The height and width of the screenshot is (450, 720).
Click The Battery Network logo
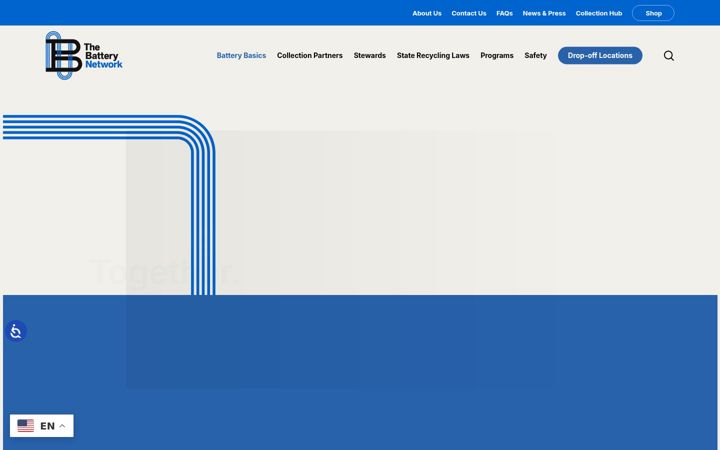[84, 56]
